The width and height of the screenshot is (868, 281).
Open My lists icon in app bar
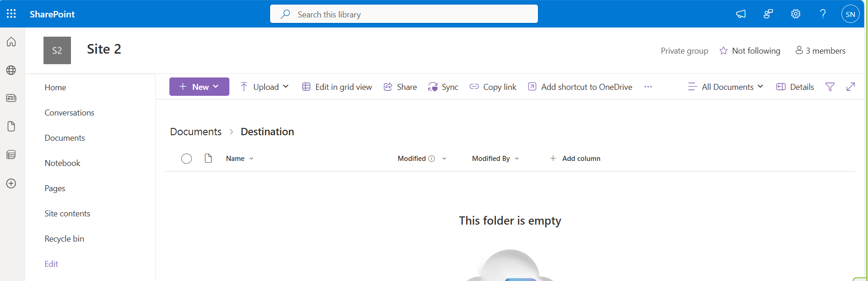point(11,154)
